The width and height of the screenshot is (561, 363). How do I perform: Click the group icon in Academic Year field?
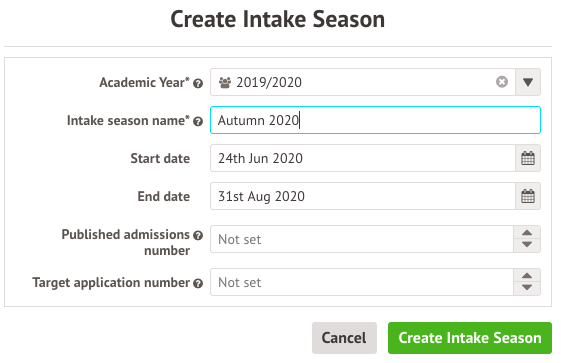(x=225, y=83)
